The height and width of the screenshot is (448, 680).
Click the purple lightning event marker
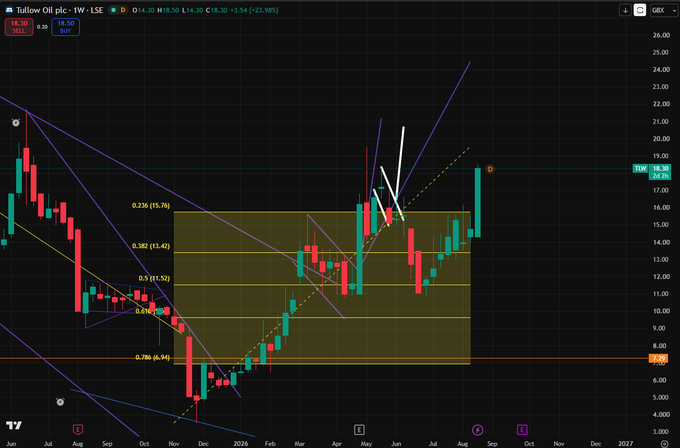[477, 430]
